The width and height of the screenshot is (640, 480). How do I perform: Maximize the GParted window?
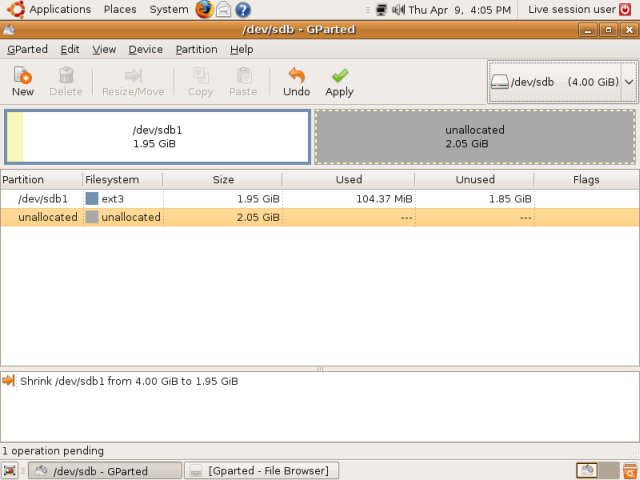tap(609, 30)
